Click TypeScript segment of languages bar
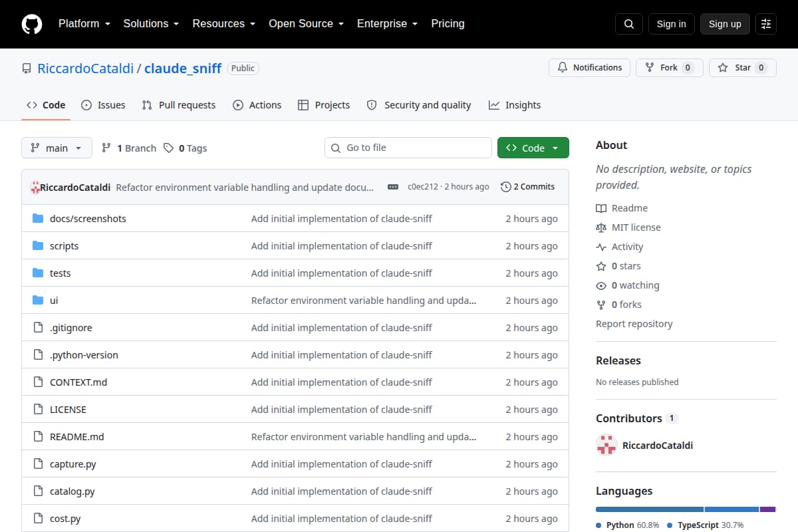The height and width of the screenshot is (532, 798). 732,509
